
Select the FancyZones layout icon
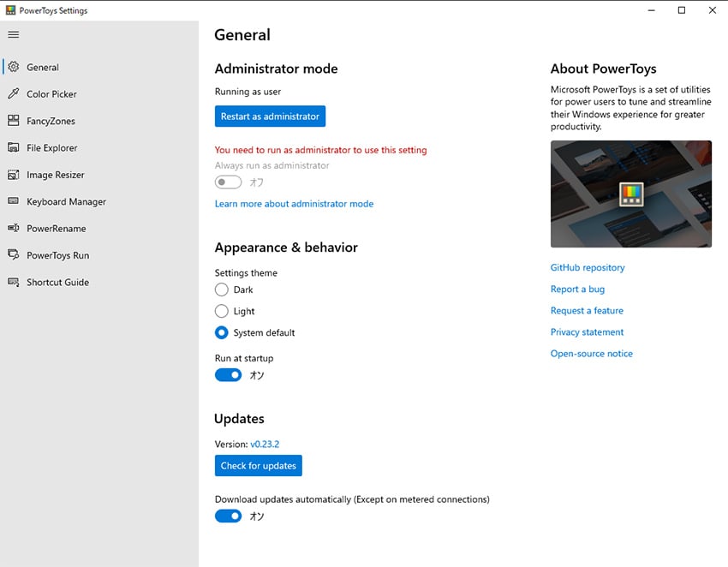pyautogui.click(x=14, y=121)
